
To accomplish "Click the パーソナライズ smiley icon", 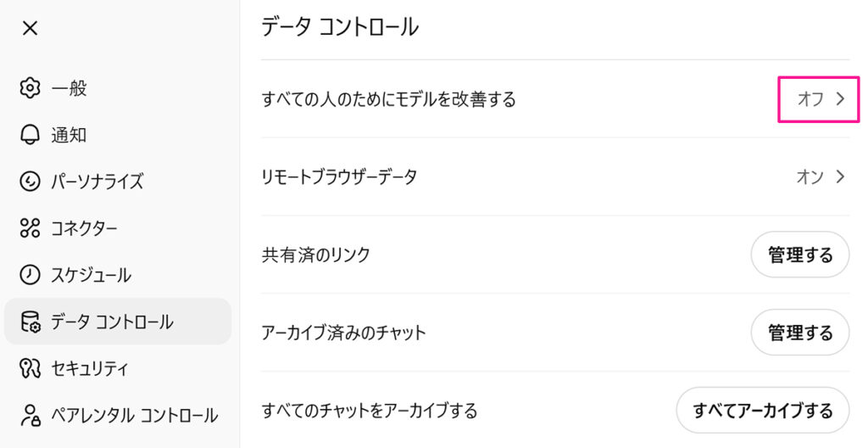I will coord(30,182).
